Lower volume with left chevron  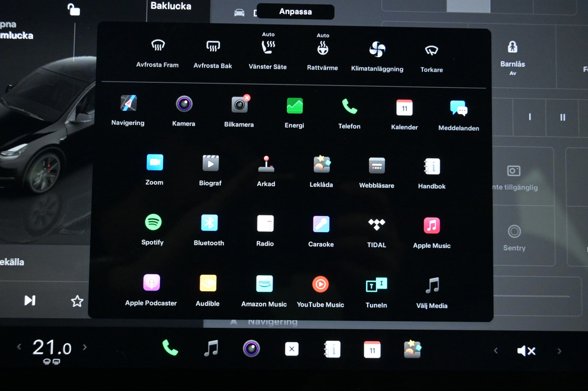pyautogui.click(x=496, y=351)
